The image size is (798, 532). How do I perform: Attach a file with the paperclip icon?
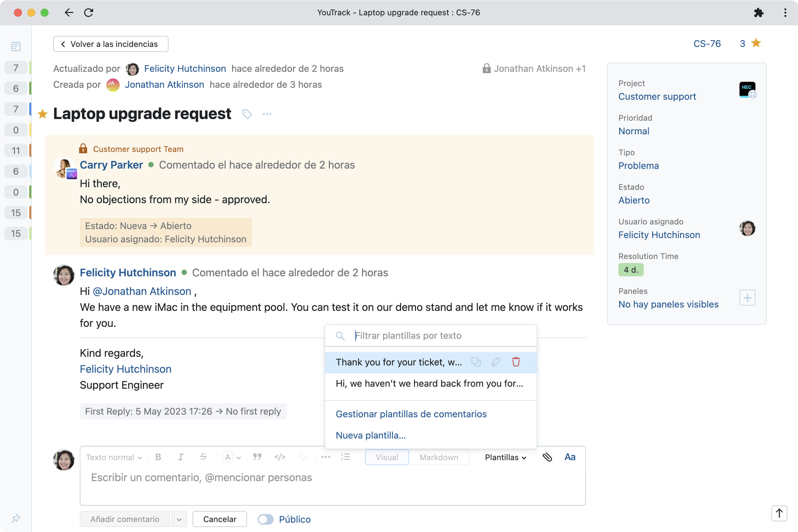547,457
